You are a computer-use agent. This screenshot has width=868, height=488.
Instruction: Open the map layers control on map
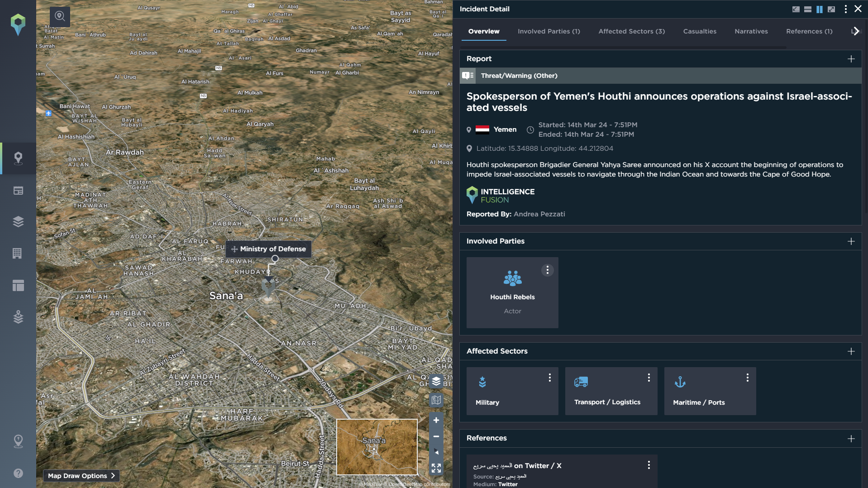click(436, 381)
